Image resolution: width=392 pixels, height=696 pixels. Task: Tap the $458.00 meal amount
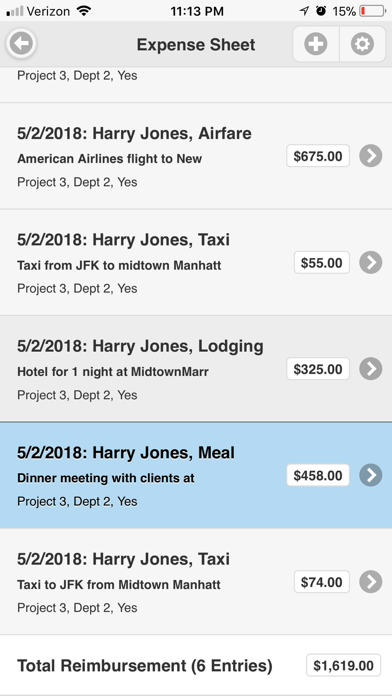point(318,475)
